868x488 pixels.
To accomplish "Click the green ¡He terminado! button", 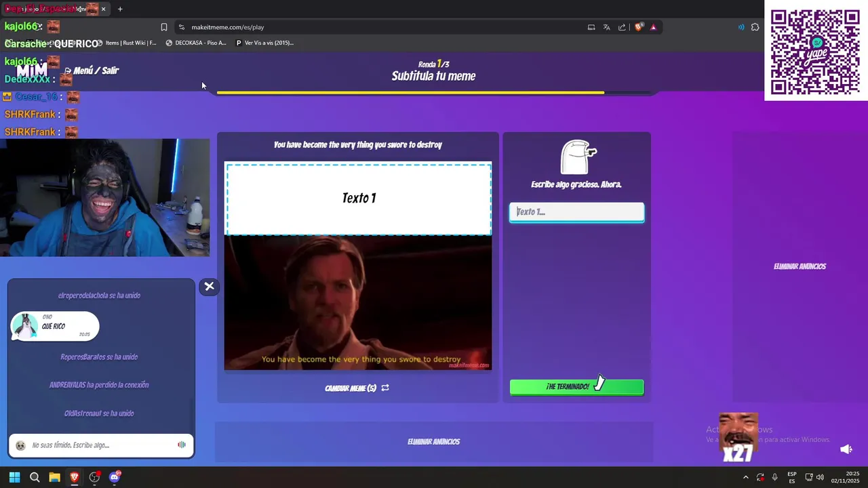I will pos(577,386).
